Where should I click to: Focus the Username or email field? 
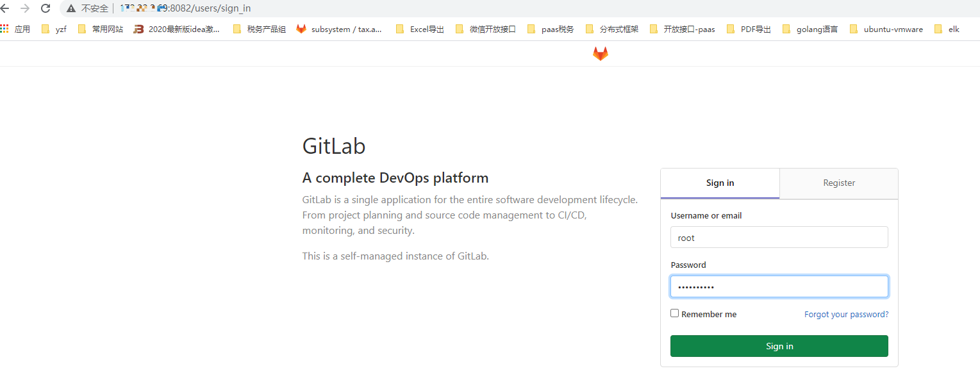tap(779, 238)
